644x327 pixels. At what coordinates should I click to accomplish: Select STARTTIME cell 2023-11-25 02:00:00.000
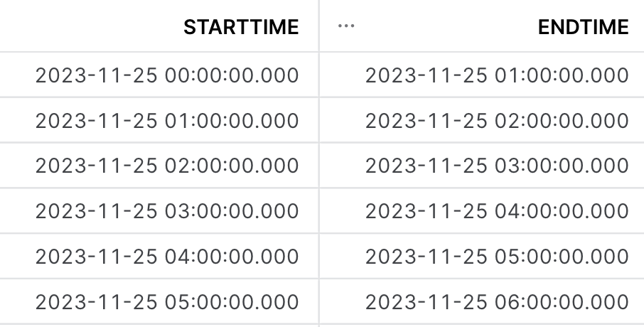point(159,166)
